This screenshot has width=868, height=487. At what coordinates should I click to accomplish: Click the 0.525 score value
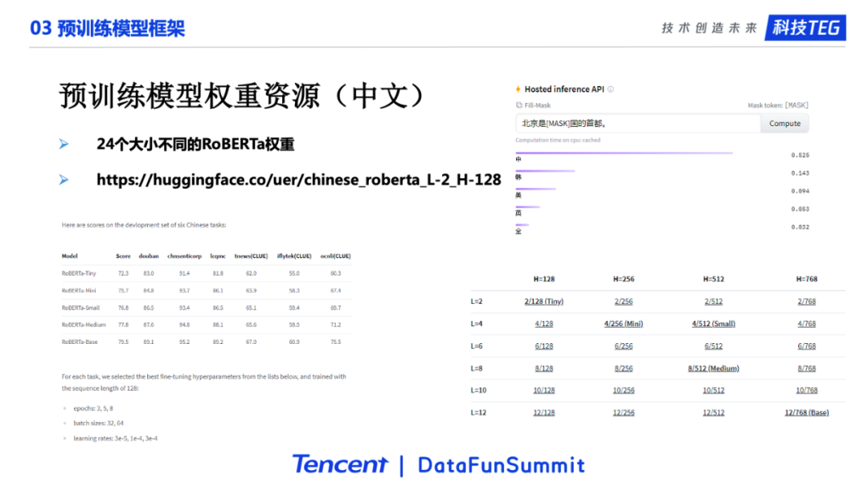[800, 155]
